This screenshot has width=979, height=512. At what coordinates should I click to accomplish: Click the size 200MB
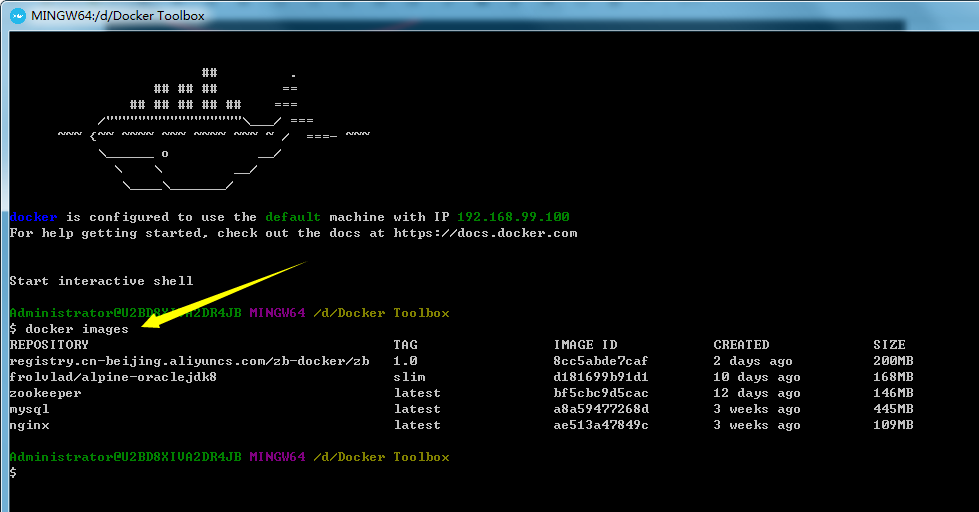(893, 361)
